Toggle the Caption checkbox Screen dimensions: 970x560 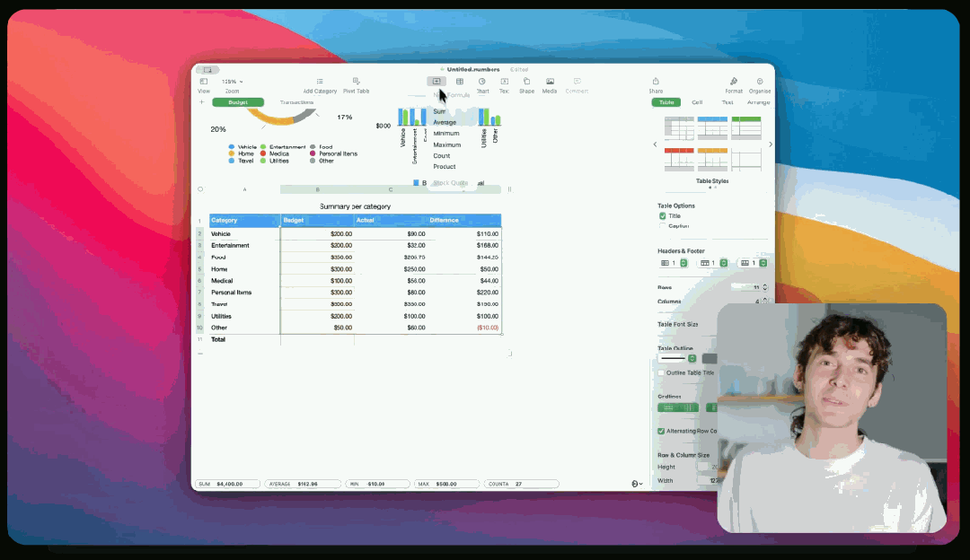tap(663, 226)
